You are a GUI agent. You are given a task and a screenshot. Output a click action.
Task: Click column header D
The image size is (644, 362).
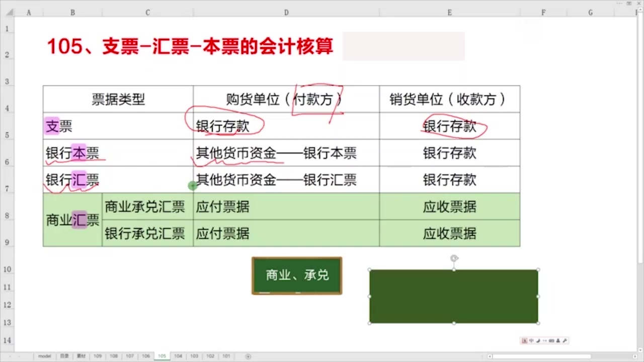click(x=286, y=12)
